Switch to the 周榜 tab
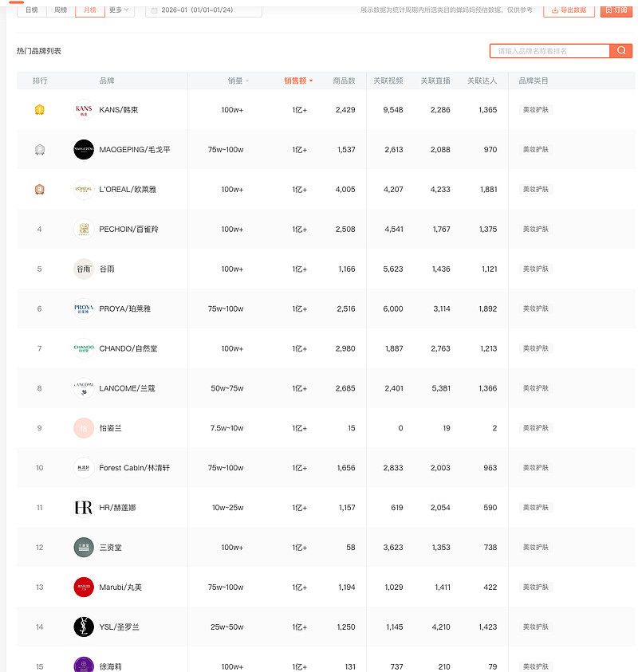The width and height of the screenshot is (638, 672). [61, 10]
